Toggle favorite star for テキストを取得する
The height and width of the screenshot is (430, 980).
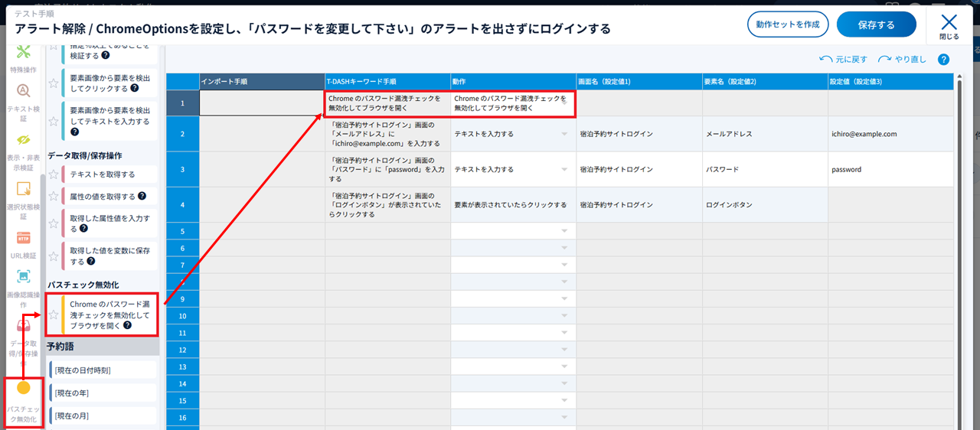(54, 174)
